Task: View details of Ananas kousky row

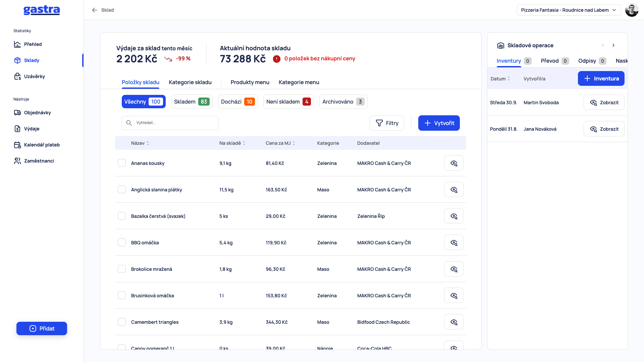Action: point(453,163)
